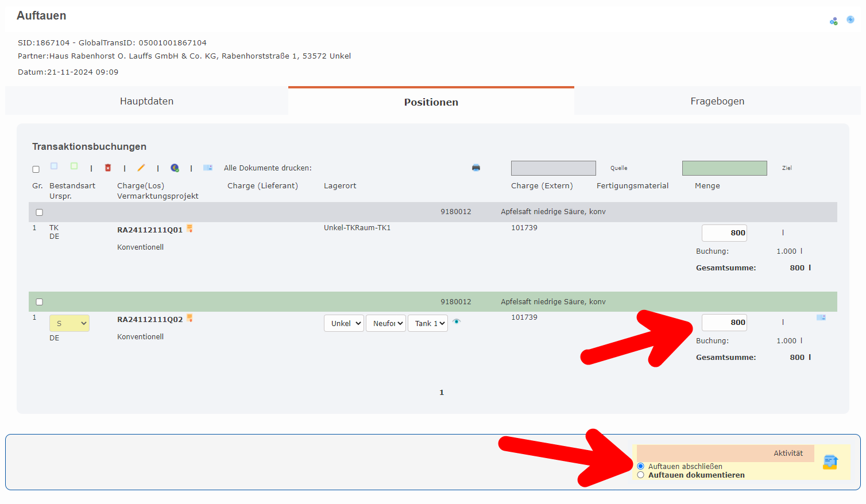The image size is (866, 504).
Task: Click the red trash delete icon
Action: [107, 168]
